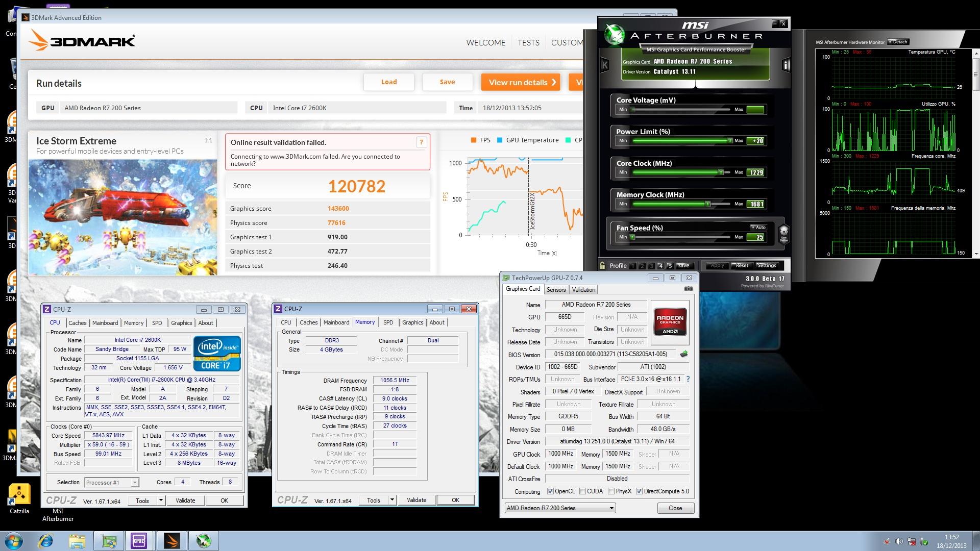Open the Windows Start menu

click(14, 541)
